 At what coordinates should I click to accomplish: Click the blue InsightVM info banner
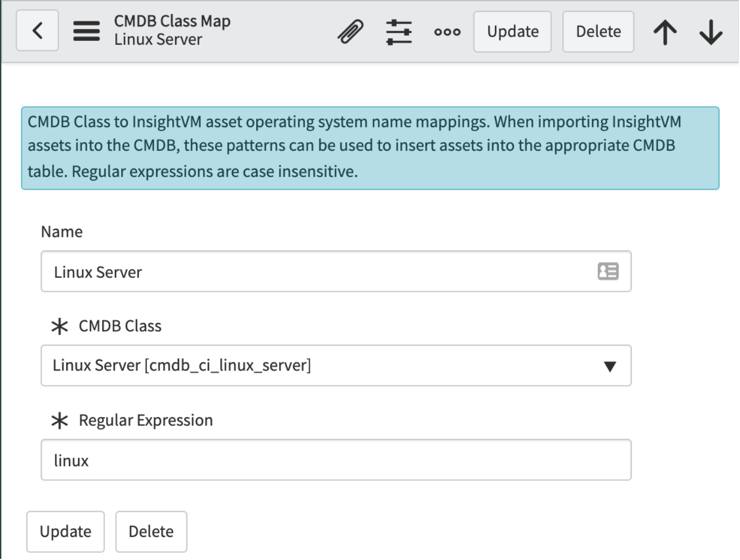tap(370, 148)
